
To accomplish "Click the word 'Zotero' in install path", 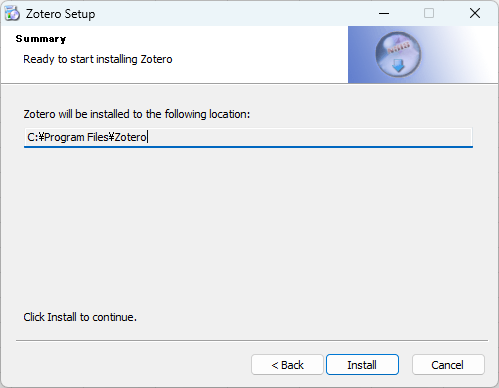I will pos(130,137).
